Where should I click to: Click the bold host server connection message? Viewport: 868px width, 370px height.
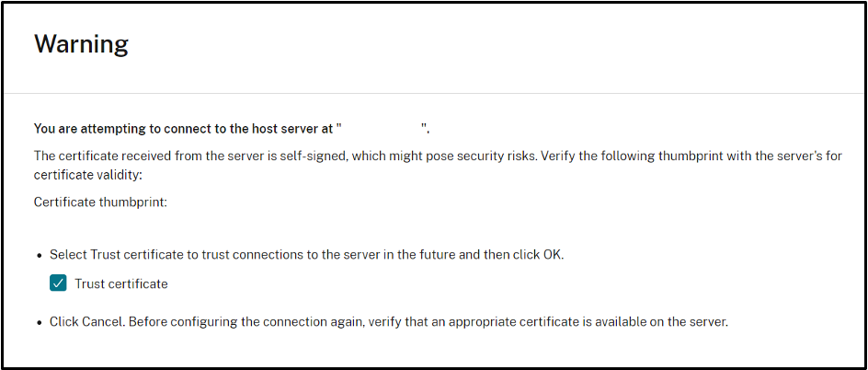(184, 129)
